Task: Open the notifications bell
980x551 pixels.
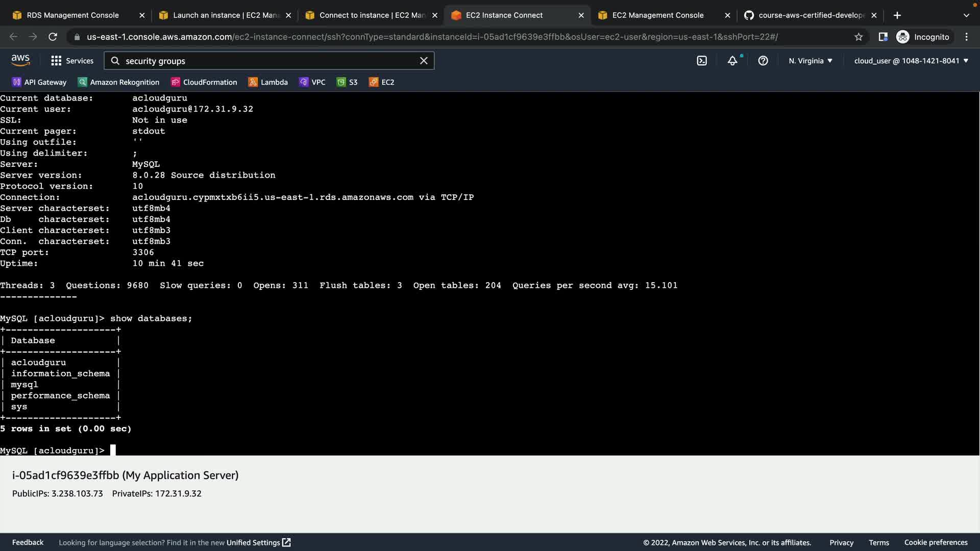Action: [732, 61]
